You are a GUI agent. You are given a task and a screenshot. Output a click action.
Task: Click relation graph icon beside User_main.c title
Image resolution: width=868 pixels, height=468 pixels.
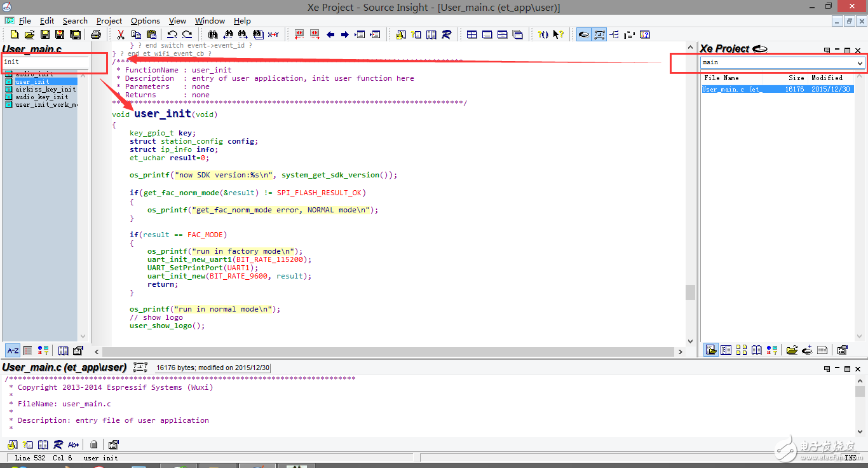point(140,368)
